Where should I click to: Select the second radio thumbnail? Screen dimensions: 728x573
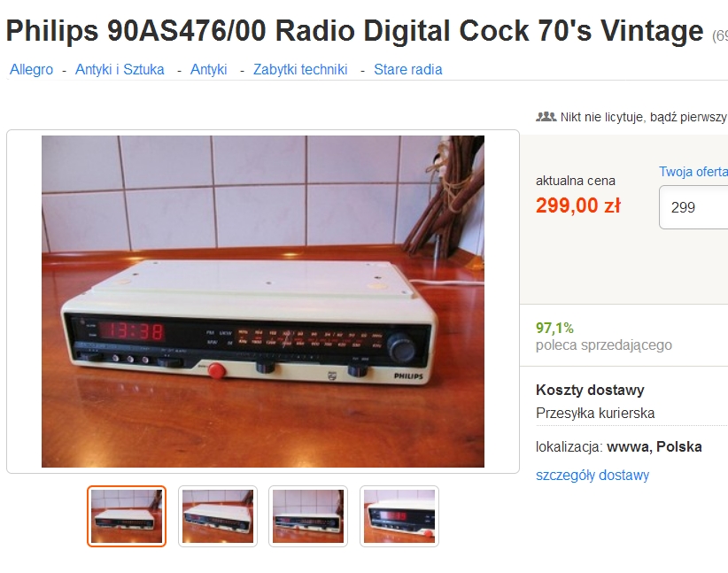(x=218, y=516)
